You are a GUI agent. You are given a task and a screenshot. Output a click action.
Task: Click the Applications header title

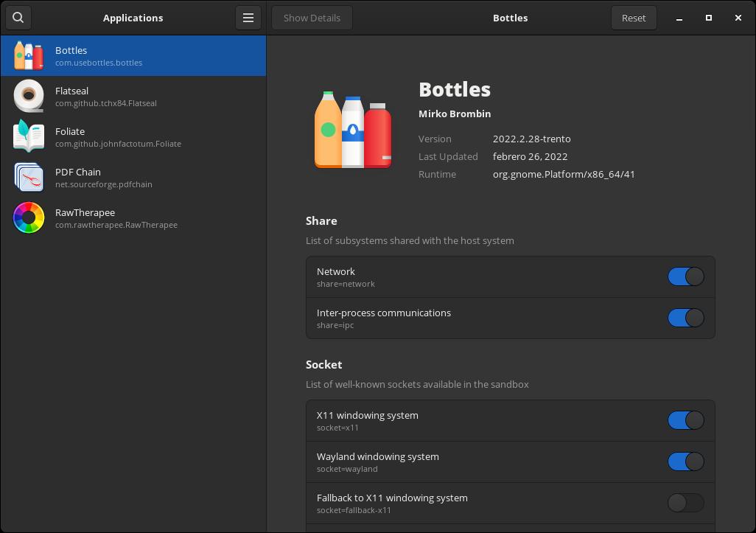[133, 18]
